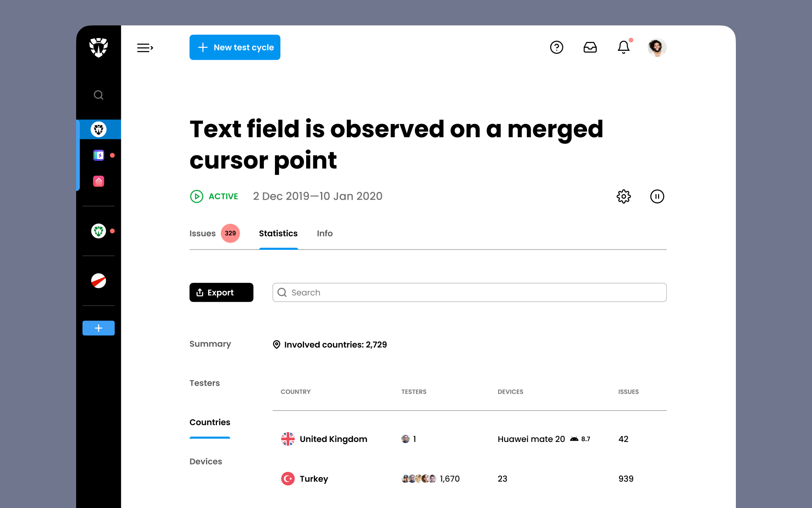Sort by the TESTERS column header
This screenshot has width=812, height=508.
414,392
